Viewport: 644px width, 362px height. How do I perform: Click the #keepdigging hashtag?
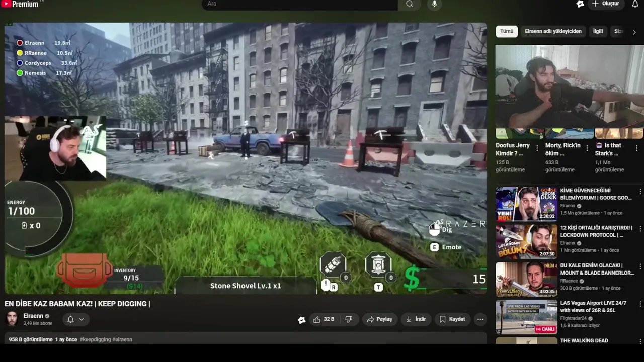[x=95, y=340]
